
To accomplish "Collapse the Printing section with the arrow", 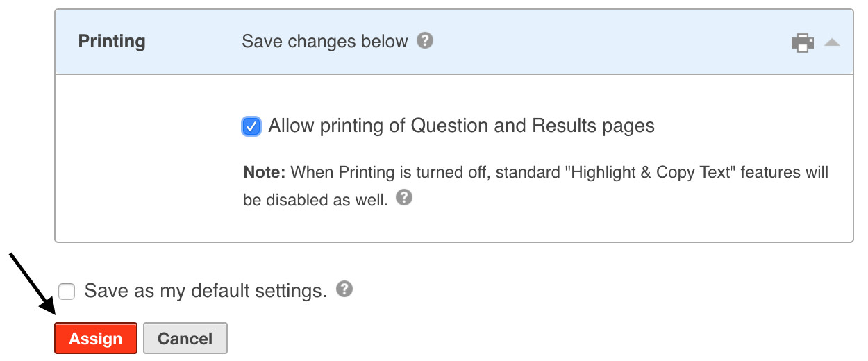I will 832,42.
